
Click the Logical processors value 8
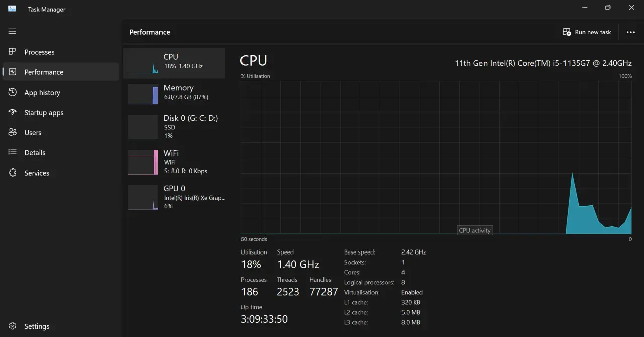tap(403, 282)
